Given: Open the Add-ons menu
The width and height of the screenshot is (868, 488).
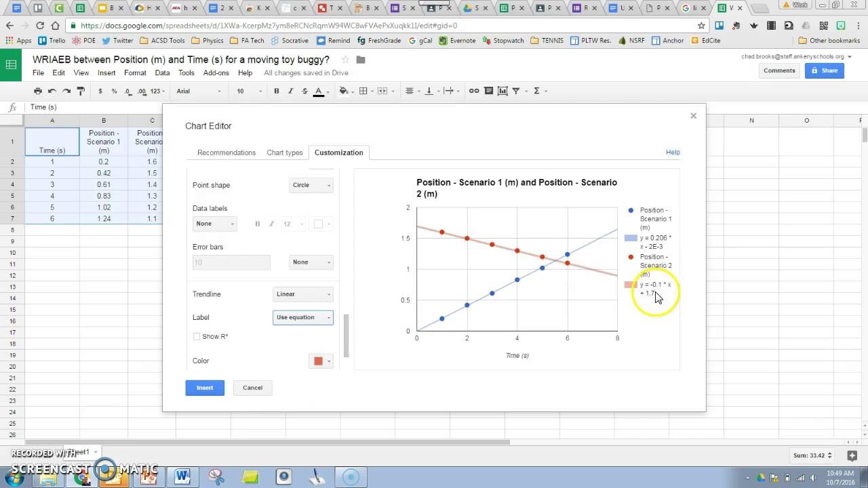Looking at the screenshot, I should point(216,73).
